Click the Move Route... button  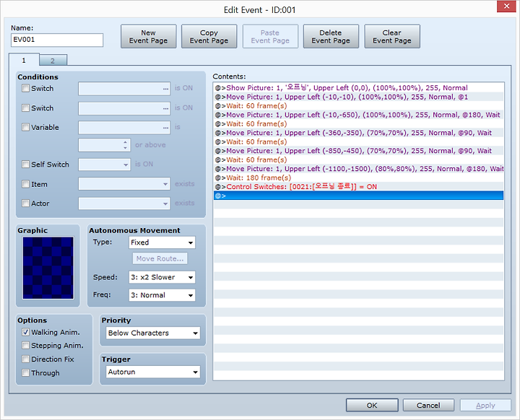tap(160, 258)
